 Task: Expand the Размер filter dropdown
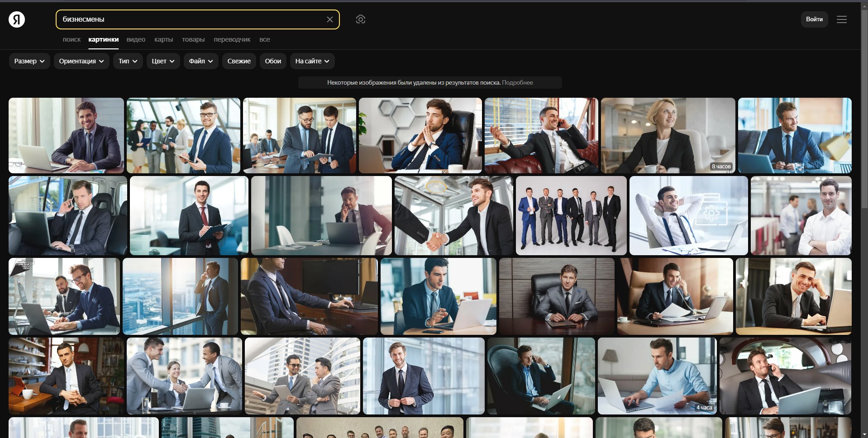tap(29, 61)
